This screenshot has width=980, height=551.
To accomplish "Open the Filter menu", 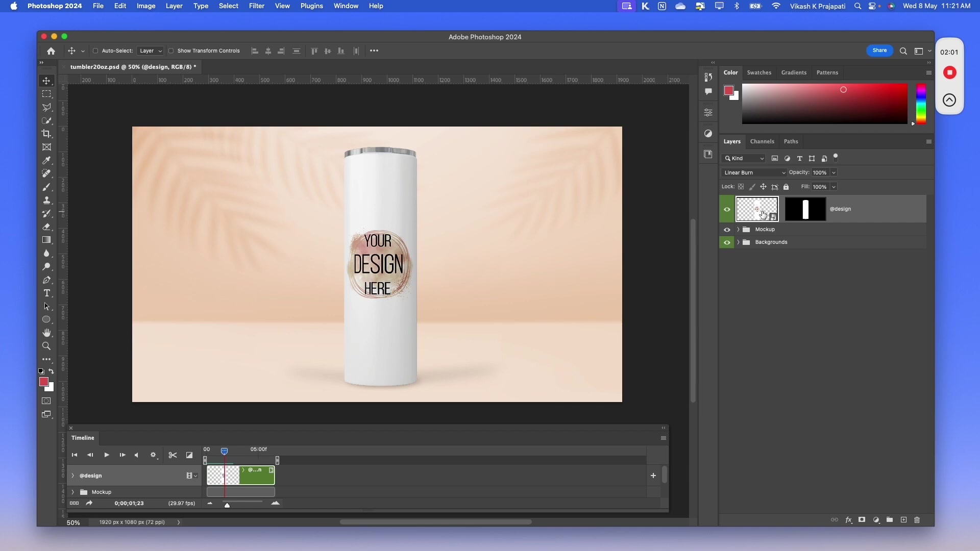I will [256, 6].
